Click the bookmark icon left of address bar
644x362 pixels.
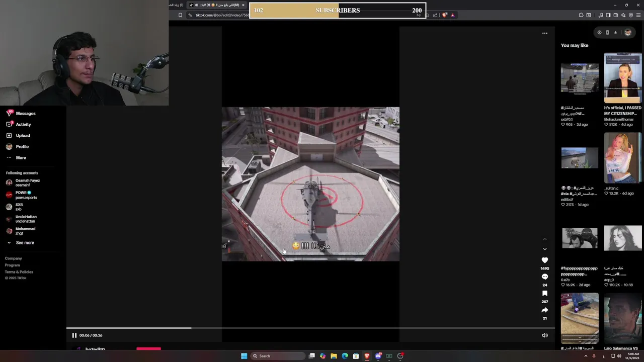180,15
